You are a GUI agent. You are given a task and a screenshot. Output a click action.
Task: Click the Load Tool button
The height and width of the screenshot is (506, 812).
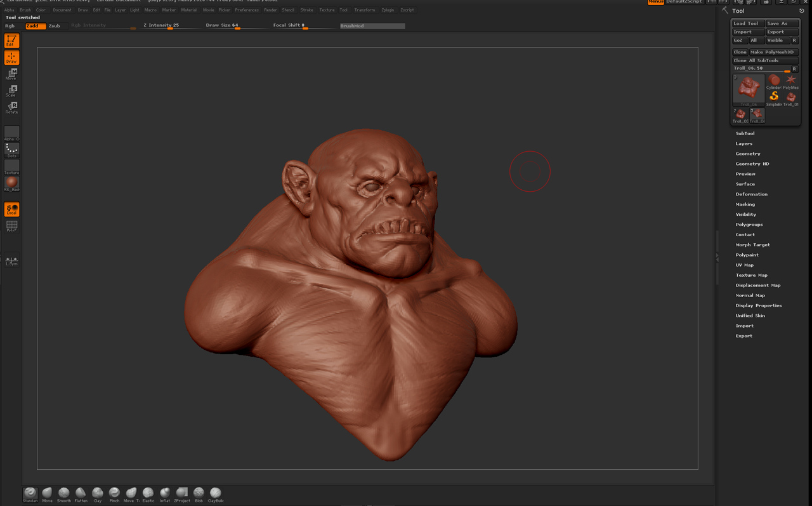[x=748, y=23]
